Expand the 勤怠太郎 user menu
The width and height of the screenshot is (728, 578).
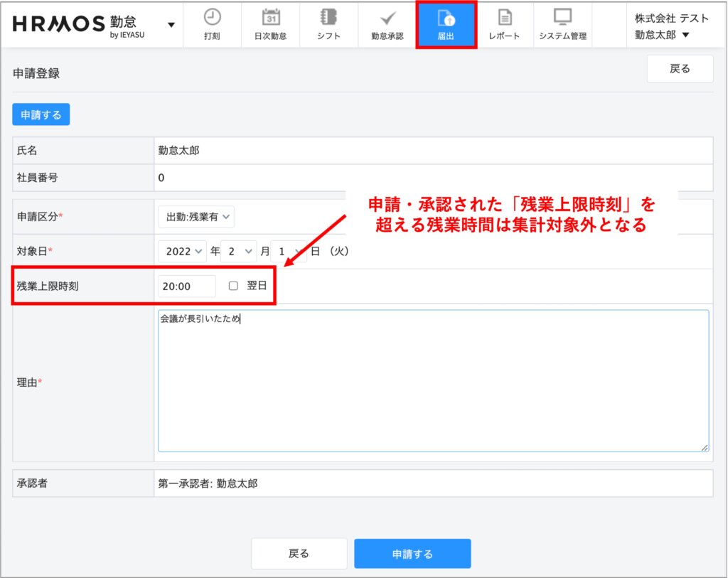click(662, 35)
